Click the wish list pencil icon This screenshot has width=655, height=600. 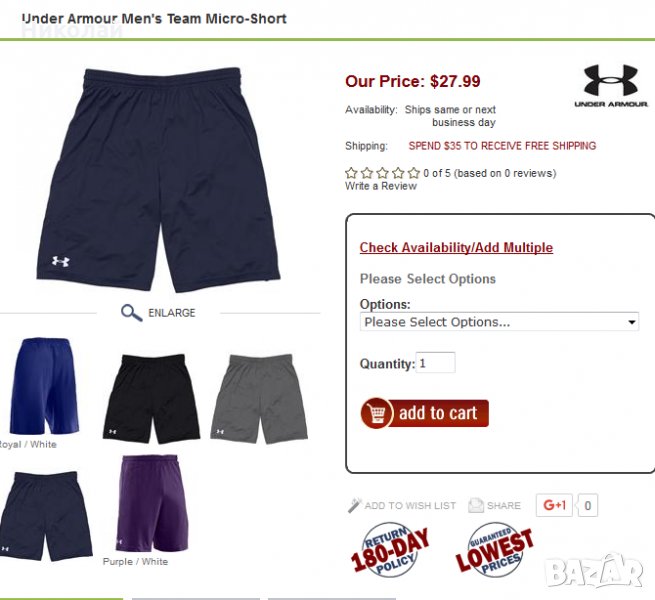tap(354, 505)
